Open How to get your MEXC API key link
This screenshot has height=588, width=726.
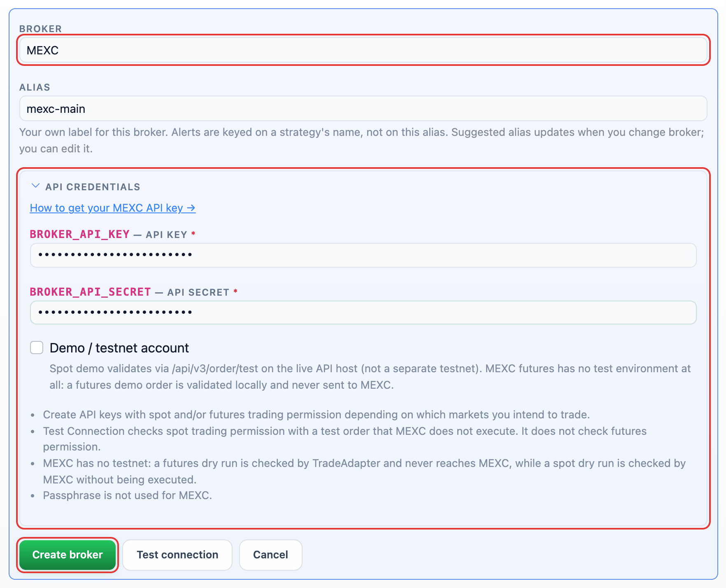(113, 208)
